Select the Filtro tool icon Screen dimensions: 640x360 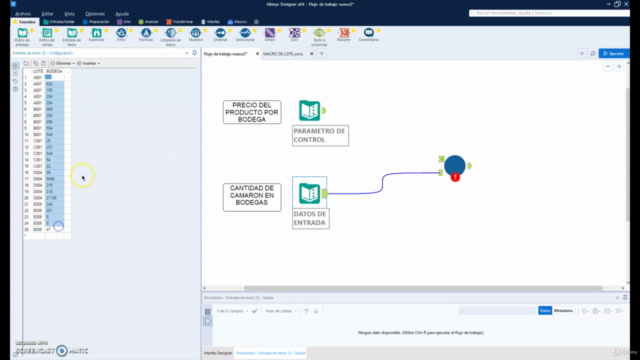click(121, 33)
